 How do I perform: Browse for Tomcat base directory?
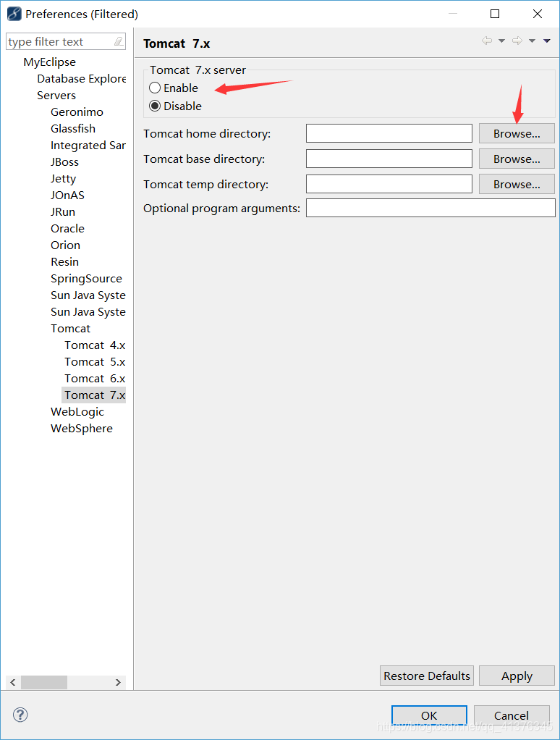pyautogui.click(x=517, y=159)
